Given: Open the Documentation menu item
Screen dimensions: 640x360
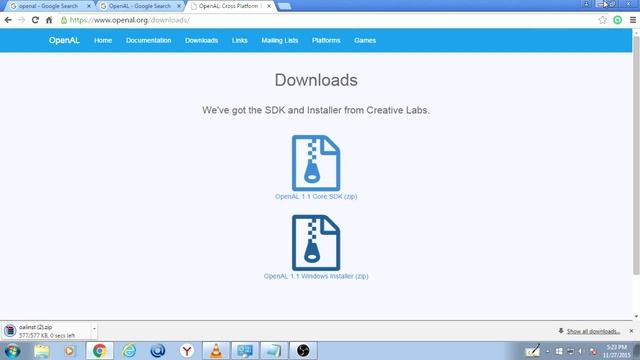Looking at the screenshot, I should coord(149,40).
